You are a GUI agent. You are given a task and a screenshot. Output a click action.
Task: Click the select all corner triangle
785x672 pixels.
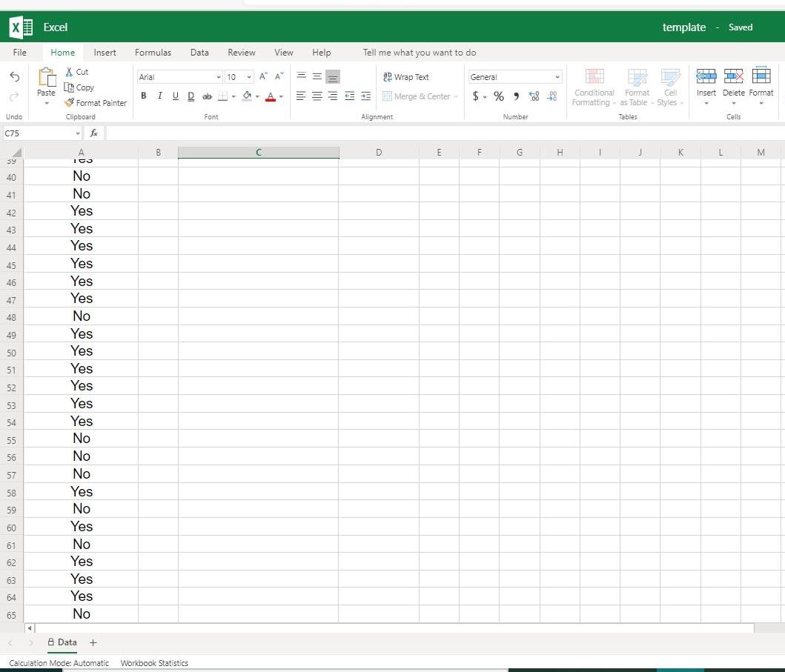(16, 153)
